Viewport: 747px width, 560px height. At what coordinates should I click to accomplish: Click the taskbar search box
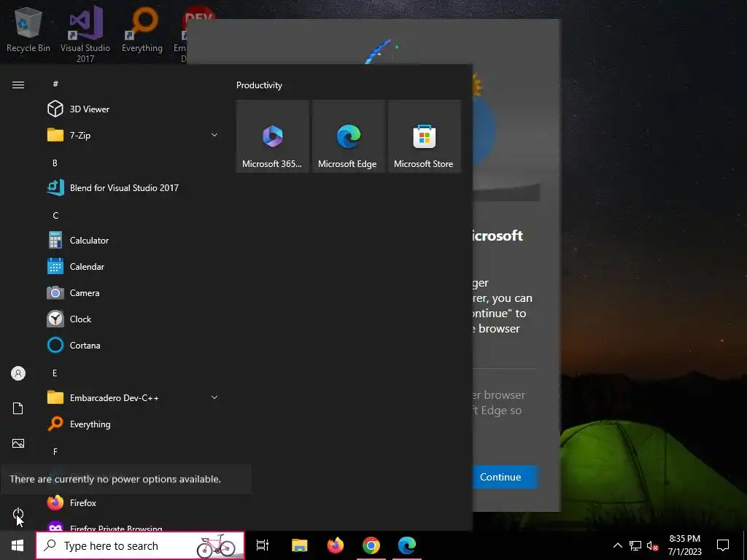click(x=140, y=545)
